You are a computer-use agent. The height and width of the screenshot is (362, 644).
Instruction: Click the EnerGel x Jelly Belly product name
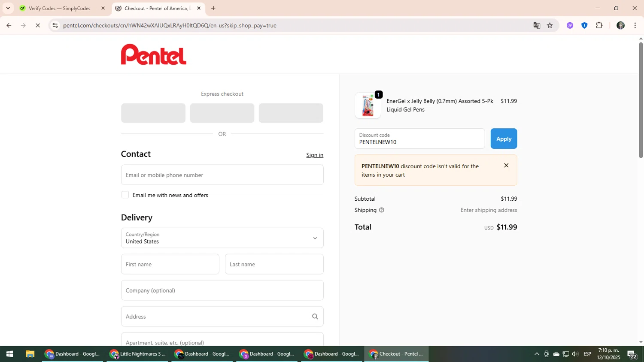440,105
